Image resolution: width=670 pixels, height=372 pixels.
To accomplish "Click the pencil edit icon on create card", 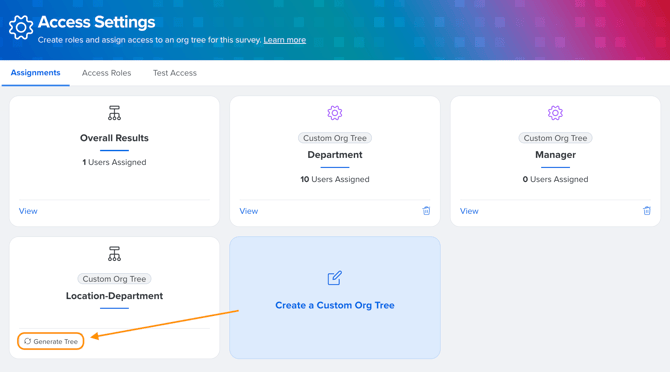I will (x=335, y=278).
